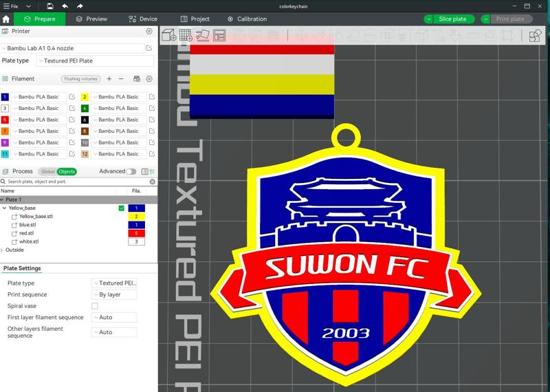Open Print sequence By layer dropdown
The image size is (550, 392).
114,294
